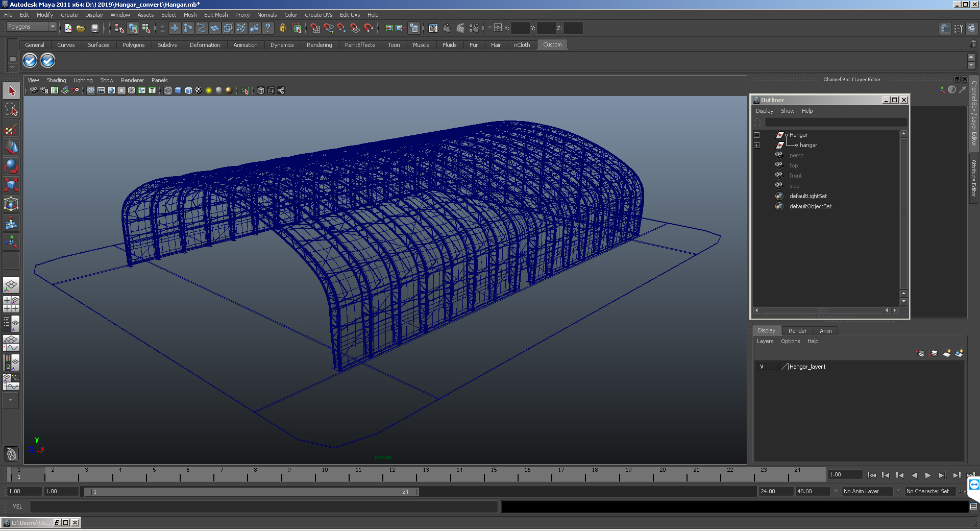
Task: Open the help question mark icon
Action: pyautogui.click(x=267, y=28)
